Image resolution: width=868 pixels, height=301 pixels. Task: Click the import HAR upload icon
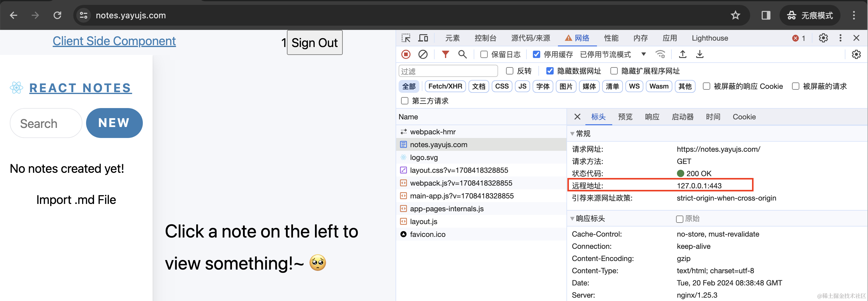pos(682,54)
